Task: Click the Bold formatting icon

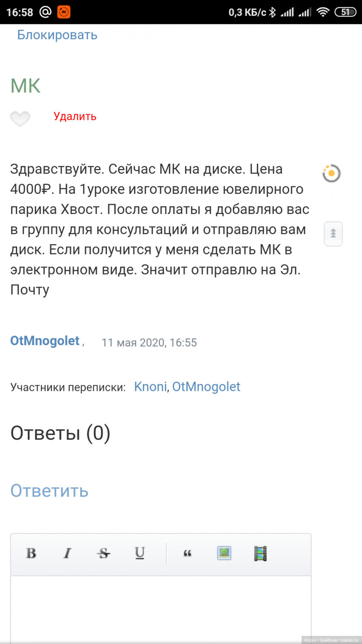Action: [31, 553]
